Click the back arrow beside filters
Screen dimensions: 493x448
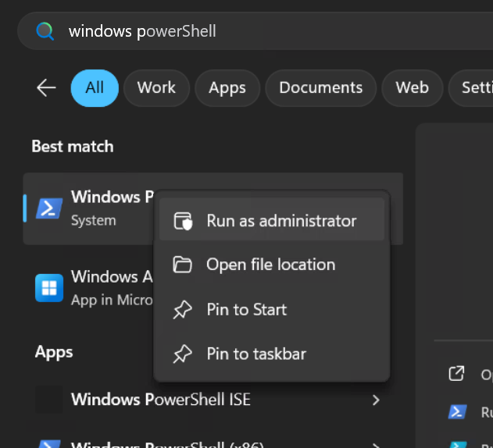click(x=46, y=87)
